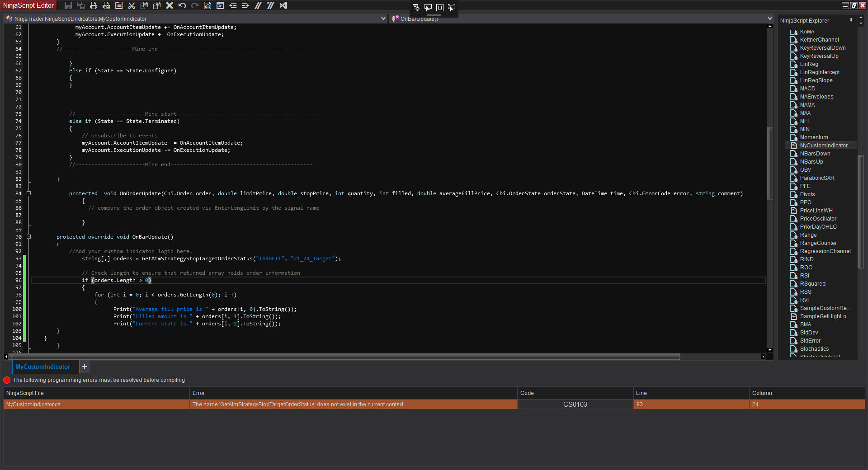Open the OnBarUpdate() member dropdown

tap(770, 19)
